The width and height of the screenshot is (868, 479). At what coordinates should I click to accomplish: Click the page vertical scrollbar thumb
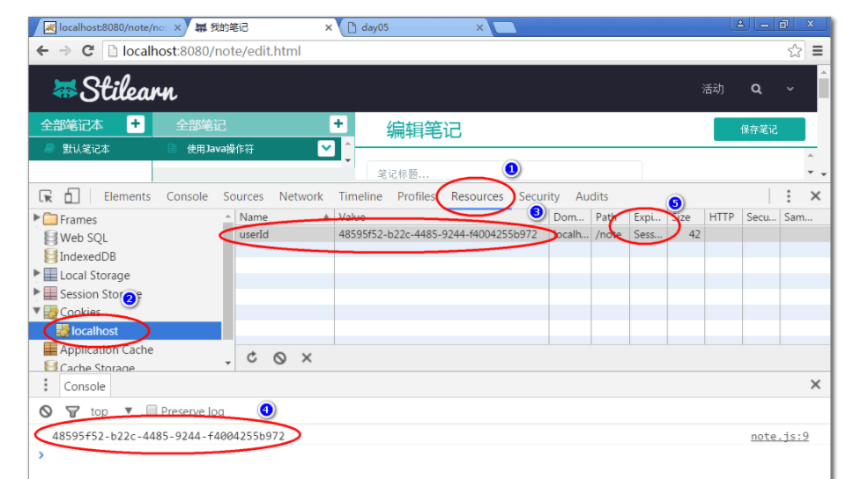click(823, 89)
